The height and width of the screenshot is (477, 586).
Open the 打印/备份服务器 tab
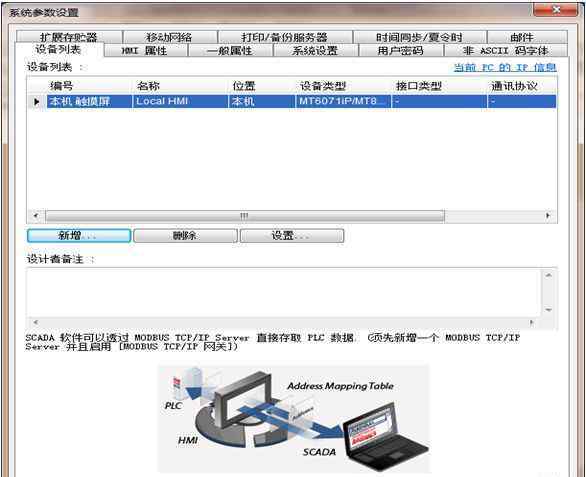[285, 37]
